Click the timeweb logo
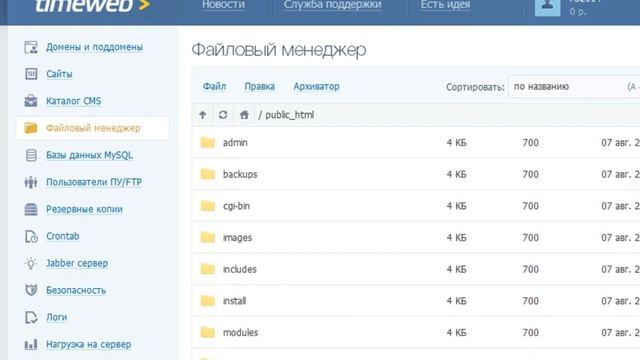Viewport: 640px width, 360px height. (x=93, y=6)
